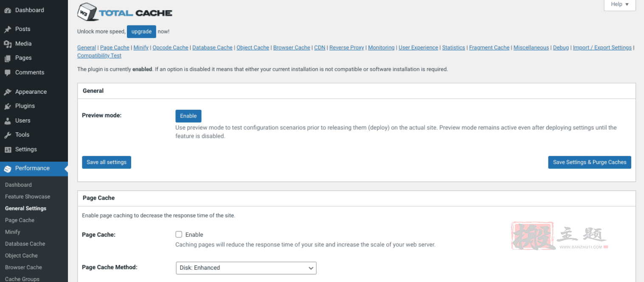
Task: Open Cache Groups submenu item
Action: [x=22, y=279]
